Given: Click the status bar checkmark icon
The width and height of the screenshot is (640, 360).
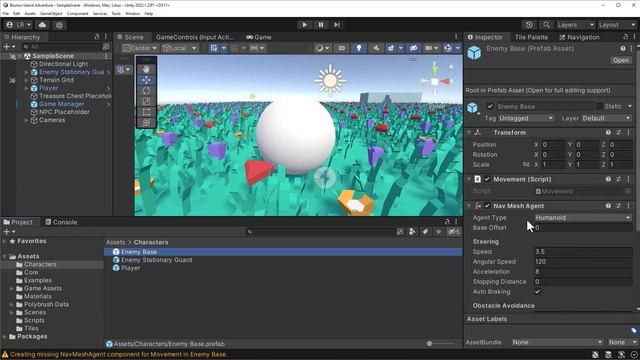Looking at the screenshot, I should pyautogui.click(x=634, y=355).
